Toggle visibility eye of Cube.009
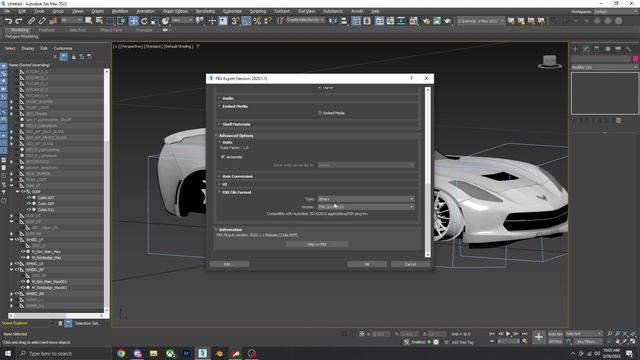The image size is (640, 360). click(x=29, y=204)
